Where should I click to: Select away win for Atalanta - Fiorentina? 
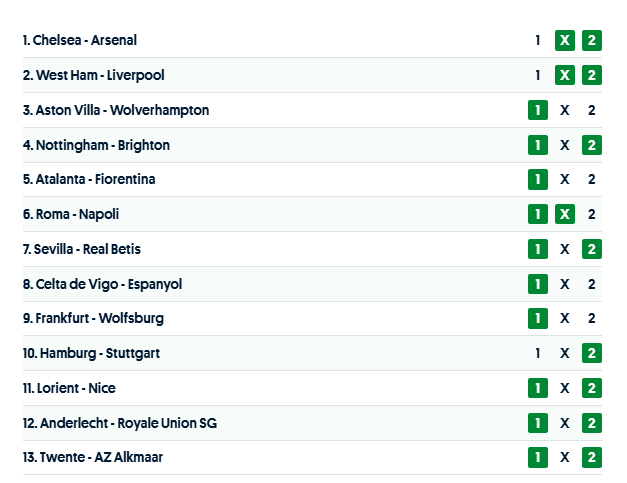(592, 180)
